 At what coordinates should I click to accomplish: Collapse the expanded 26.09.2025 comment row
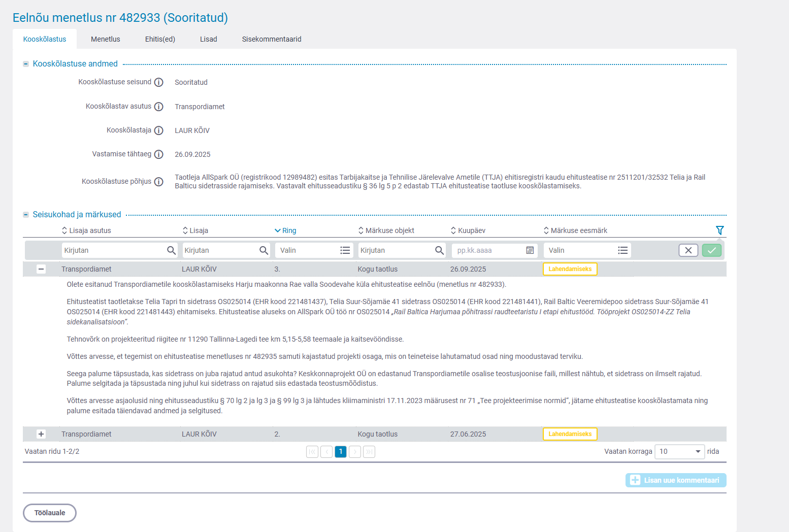(41, 269)
